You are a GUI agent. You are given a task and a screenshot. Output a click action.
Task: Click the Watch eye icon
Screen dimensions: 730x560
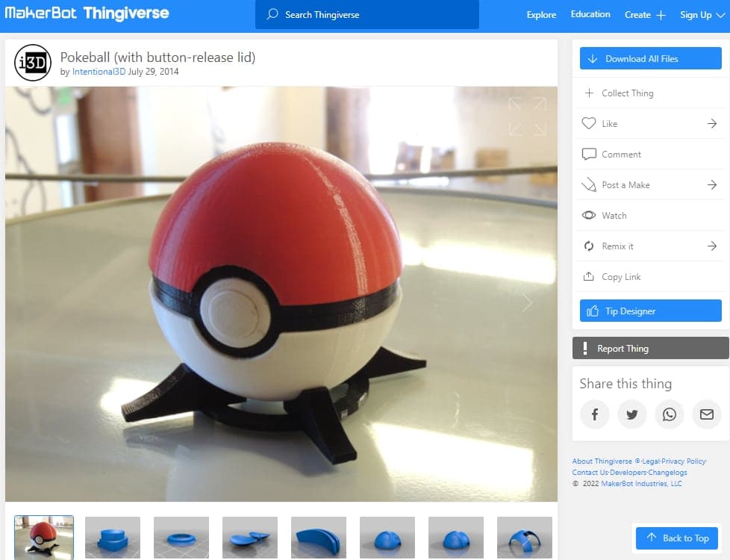[588, 215]
